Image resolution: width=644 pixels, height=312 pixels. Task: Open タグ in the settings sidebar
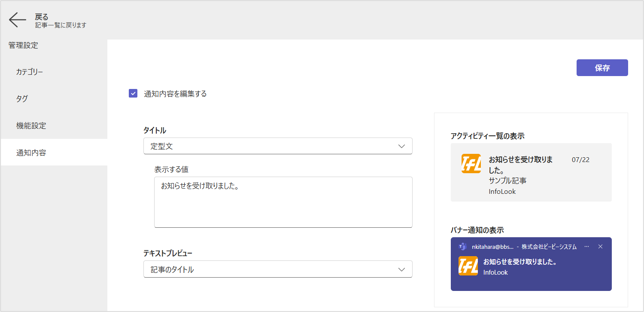tap(54, 98)
